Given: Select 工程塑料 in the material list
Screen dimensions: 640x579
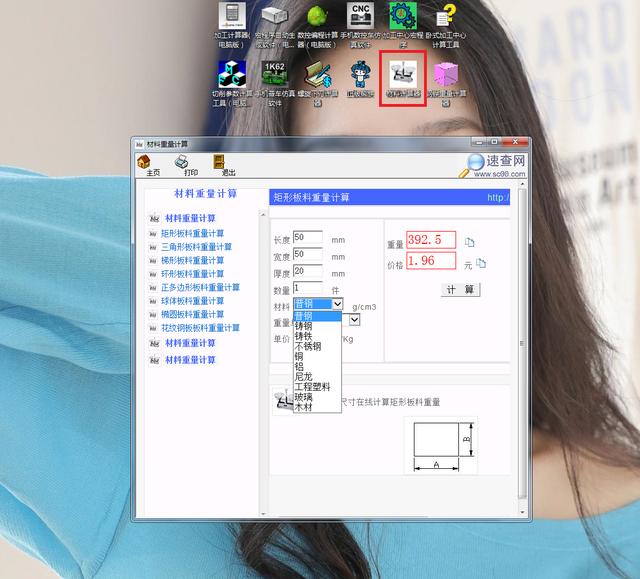Looking at the screenshot, I should (317, 387).
